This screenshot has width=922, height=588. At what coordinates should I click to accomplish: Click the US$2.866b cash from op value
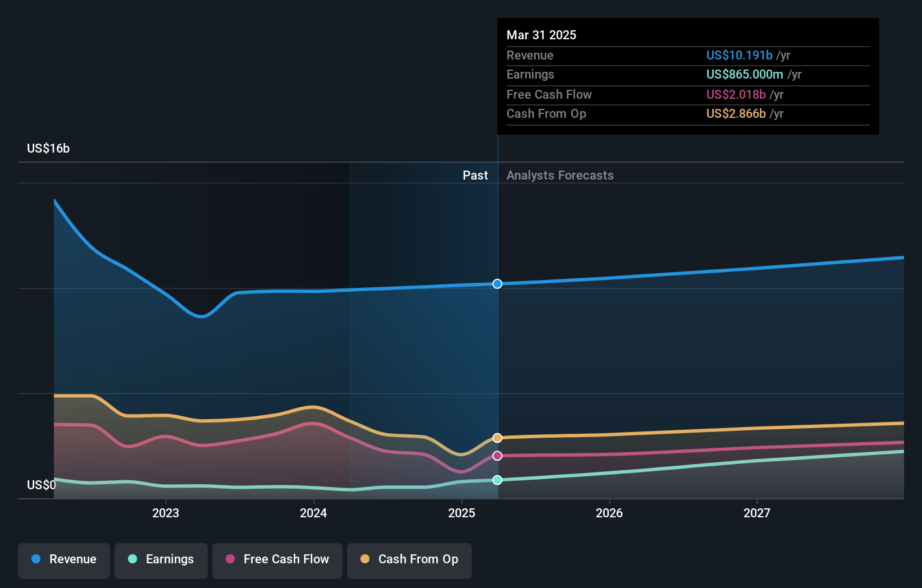click(x=736, y=113)
